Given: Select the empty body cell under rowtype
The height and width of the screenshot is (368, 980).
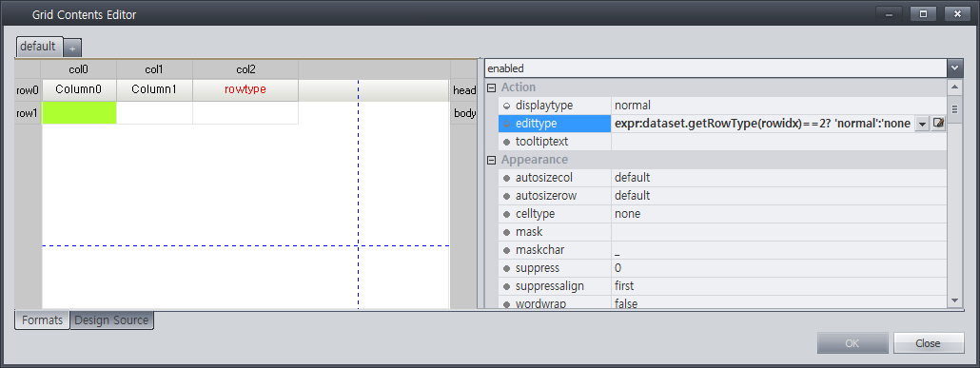Looking at the screenshot, I should click(x=245, y=113).
